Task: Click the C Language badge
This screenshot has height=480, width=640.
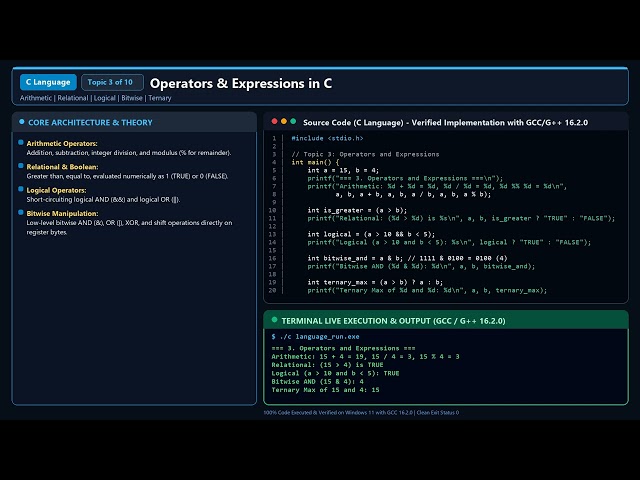Action: click(48, 82)
